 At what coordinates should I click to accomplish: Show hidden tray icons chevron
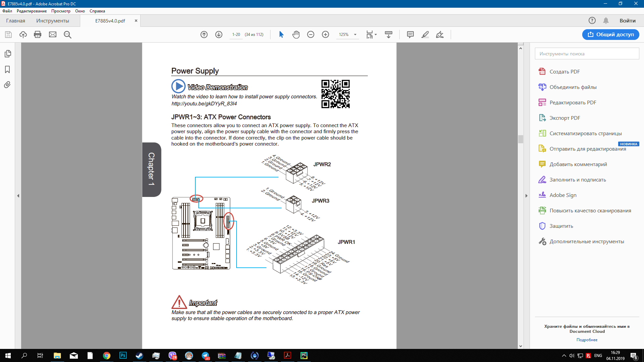(564, 356)
